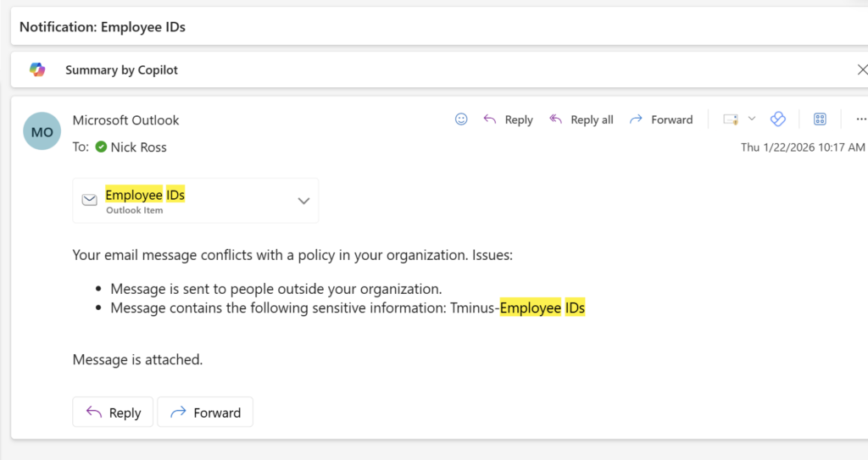This screenshot has width=868, height=460.
Task: Open the Apps grid icon
Action: tap(820, 119)
